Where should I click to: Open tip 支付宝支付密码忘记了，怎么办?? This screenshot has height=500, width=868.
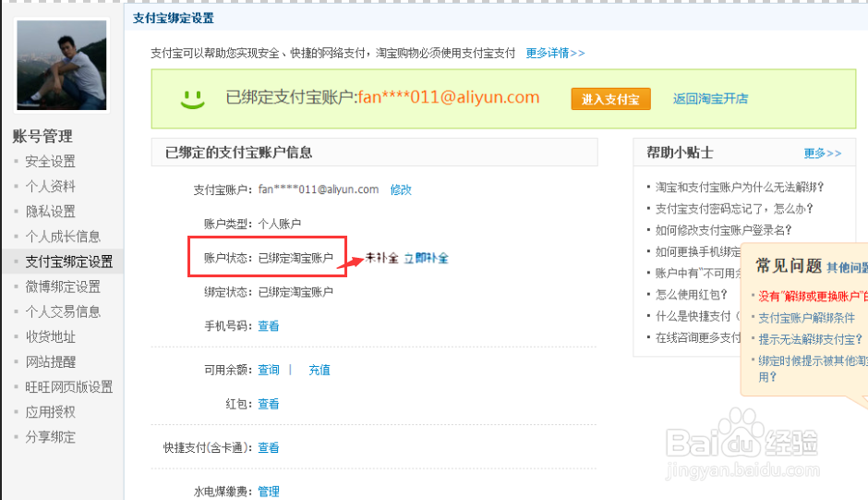[x=734, y=209]
